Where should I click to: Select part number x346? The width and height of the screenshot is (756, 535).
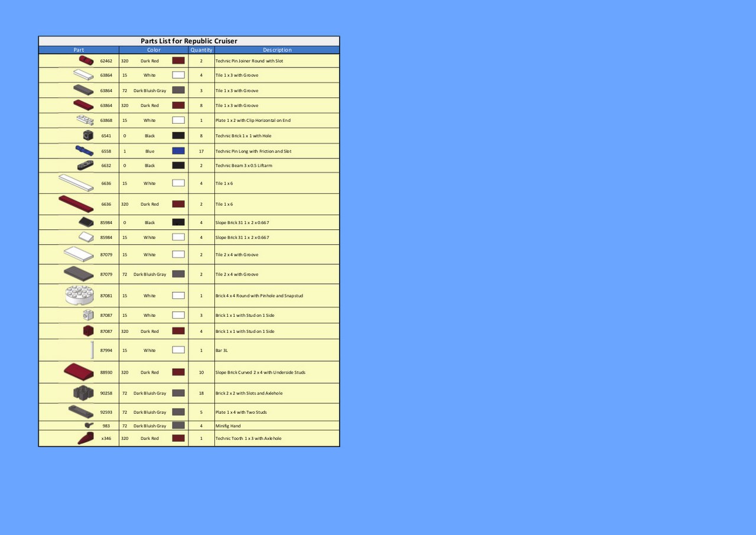(x=106, y=438)
